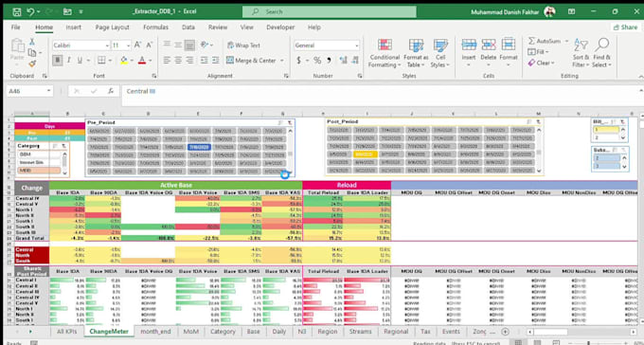This screenshot has height=345, width=644.
Task: Click the Save icon in title bar
Action: [16, 12]
